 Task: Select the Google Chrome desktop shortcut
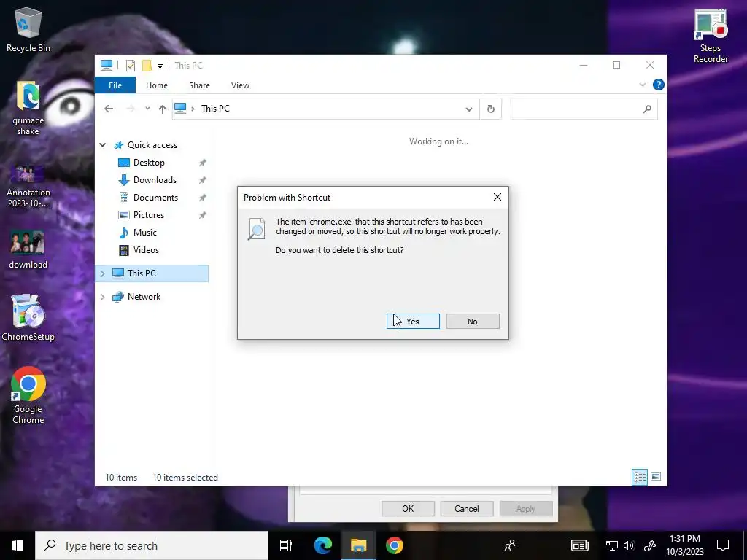28,395
